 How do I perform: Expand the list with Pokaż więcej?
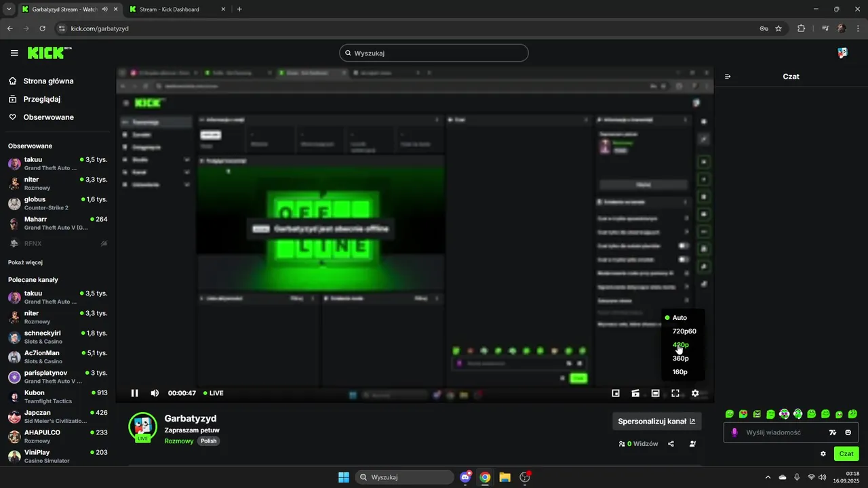(26, 262)
